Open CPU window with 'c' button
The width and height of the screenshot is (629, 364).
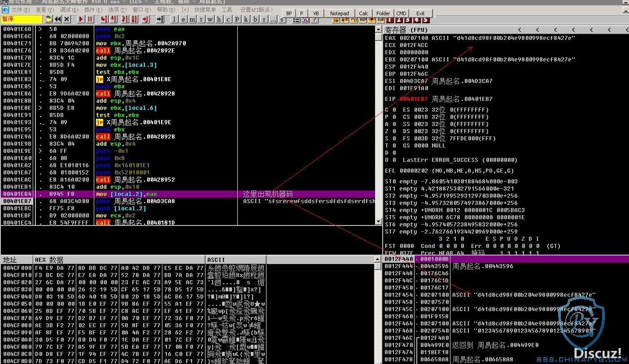[x=228, y=19]
